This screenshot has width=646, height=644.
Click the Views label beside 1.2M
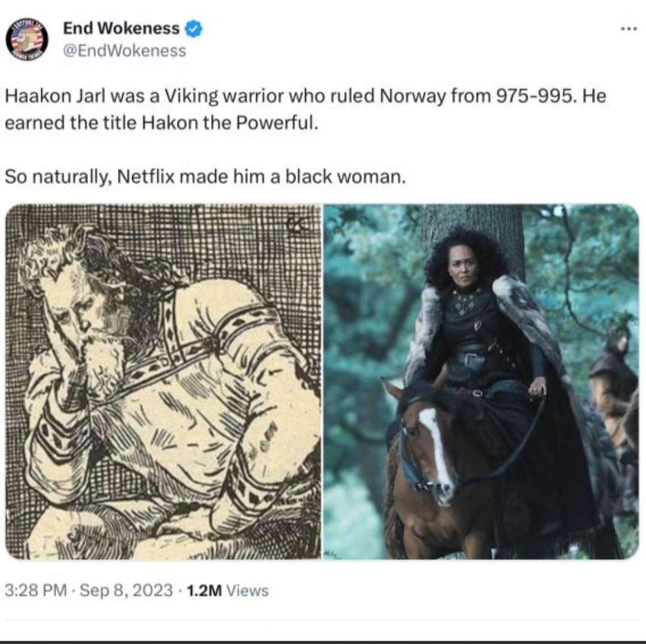click(248, 590)
